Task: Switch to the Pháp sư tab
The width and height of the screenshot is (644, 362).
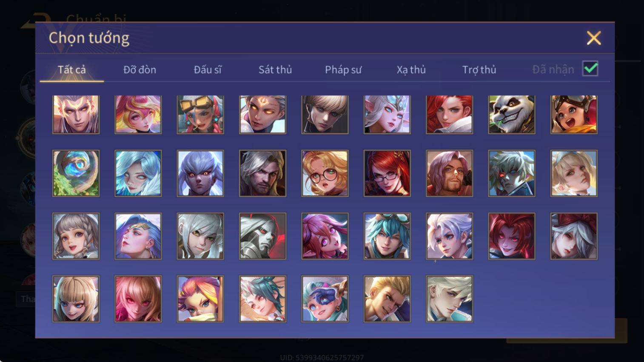Action: (x=343, y=70)
